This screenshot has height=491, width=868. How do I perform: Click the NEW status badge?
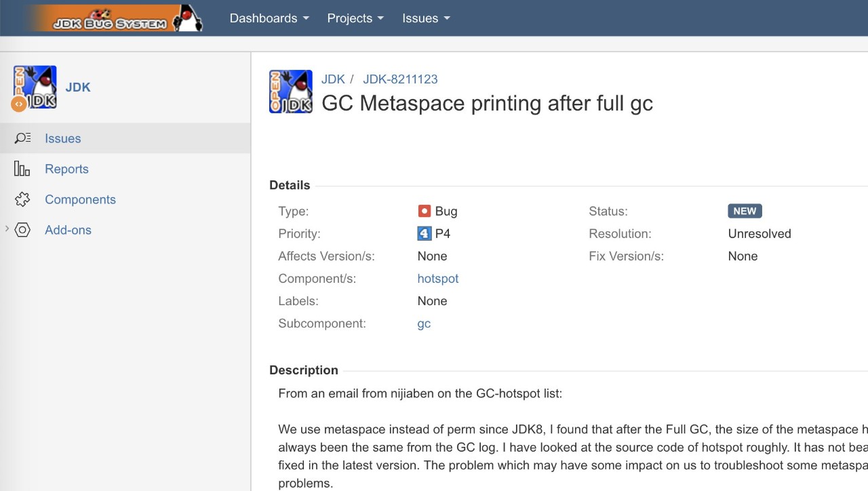[x=745, y=211]
